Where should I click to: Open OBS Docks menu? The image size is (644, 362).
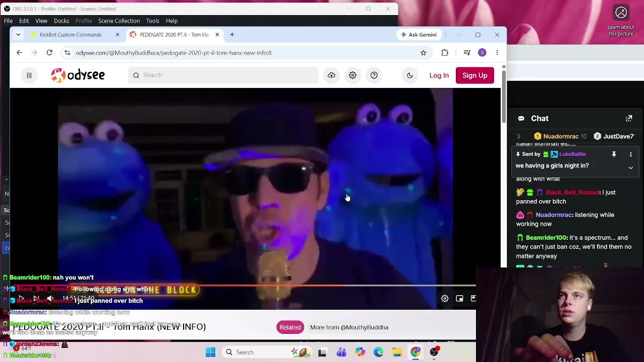(x=61, y=21)
